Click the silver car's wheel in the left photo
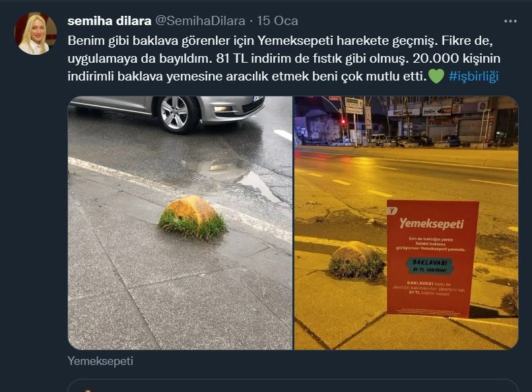Screen dimensions: 532x392 tap(177, 114)
